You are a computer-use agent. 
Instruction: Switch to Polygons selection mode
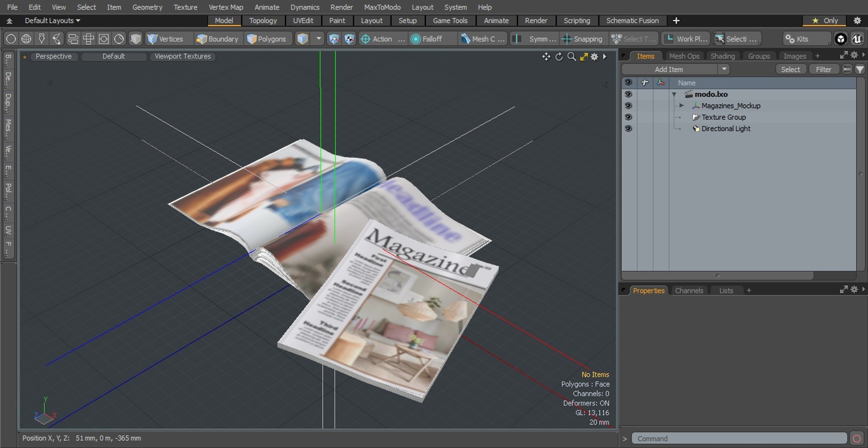(x=267, y=39)
